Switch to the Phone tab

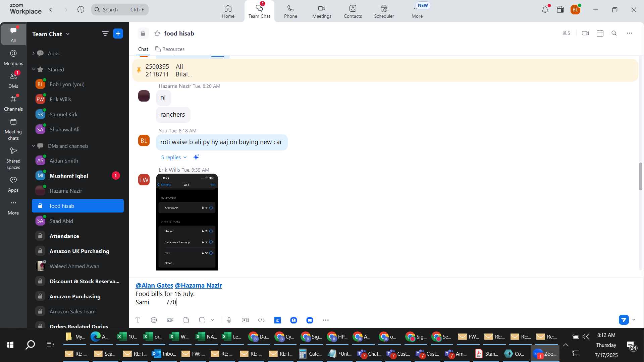tap(290, 11)
